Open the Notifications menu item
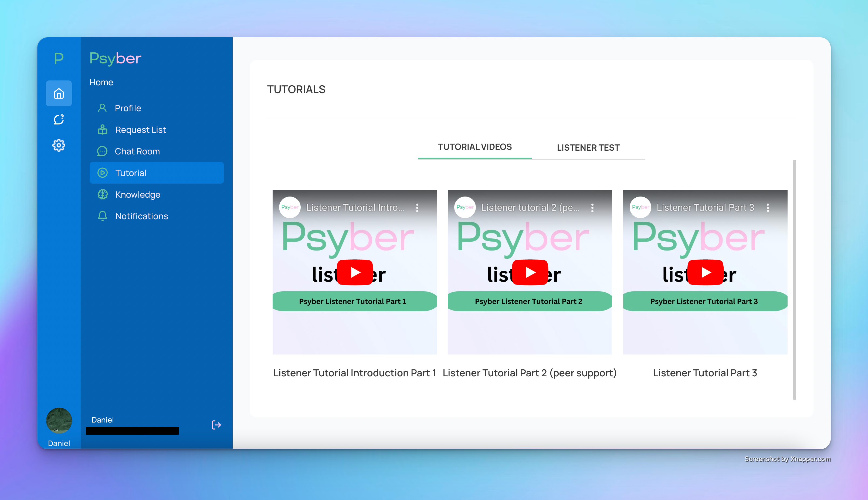Viewport: 868px width, 500px height. coord(157,216)
